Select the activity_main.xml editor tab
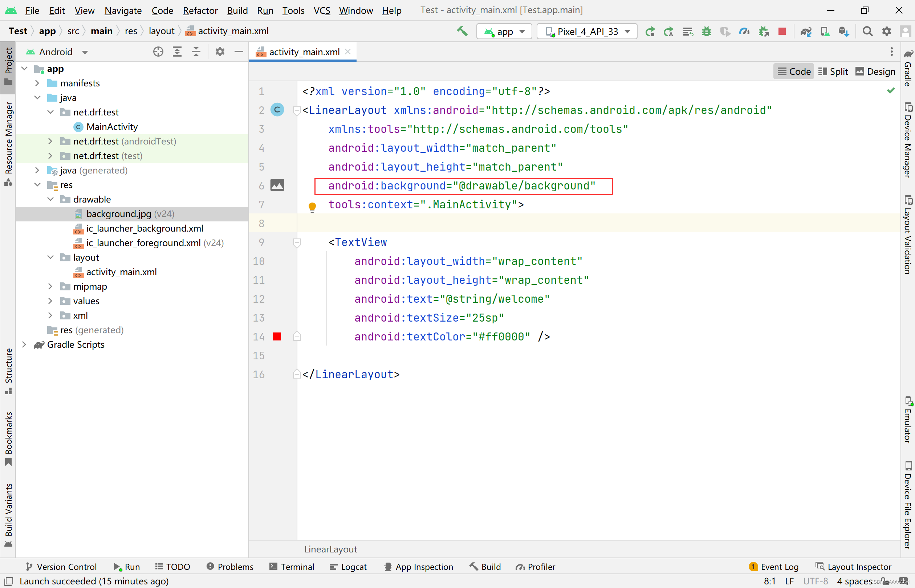Viewport: 915px width, 588px height. (x=304, y=52)
